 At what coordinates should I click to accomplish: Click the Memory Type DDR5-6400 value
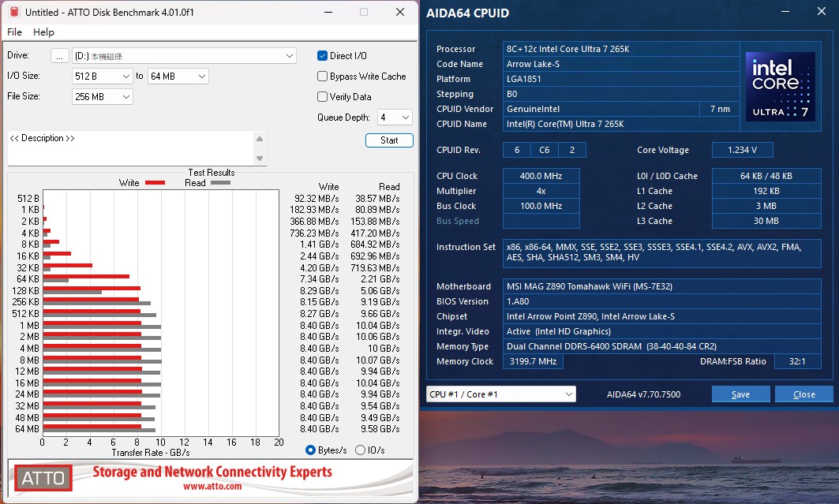point(661,345)
